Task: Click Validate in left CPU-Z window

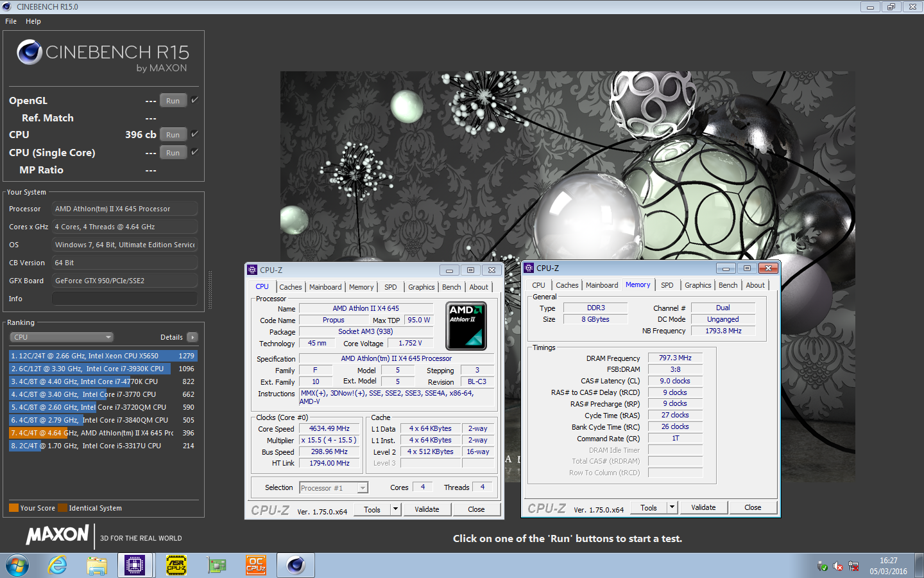Action: pos(427,509)
